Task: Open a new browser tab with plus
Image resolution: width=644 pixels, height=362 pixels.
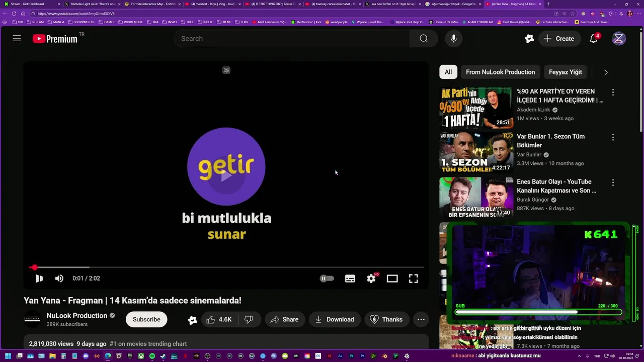Action: (x=548, y=4)
